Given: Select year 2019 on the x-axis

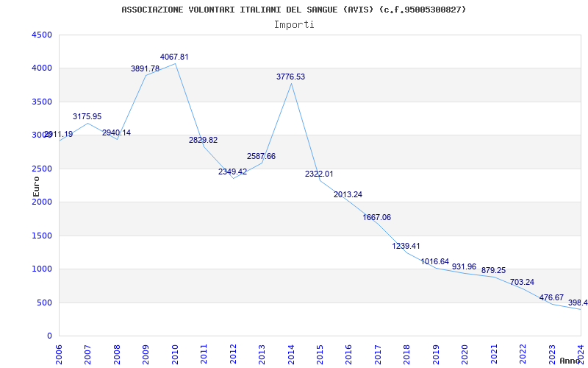Looking at the screenshot, I should click(437, 353).
